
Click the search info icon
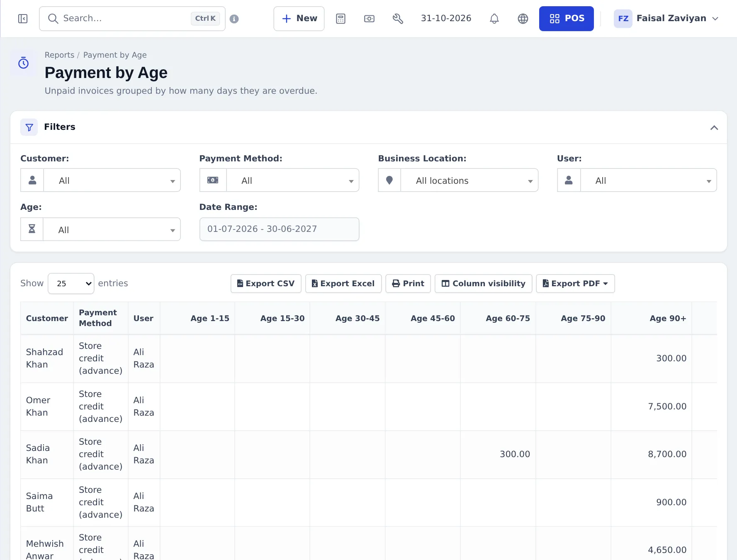pos(234,19)
